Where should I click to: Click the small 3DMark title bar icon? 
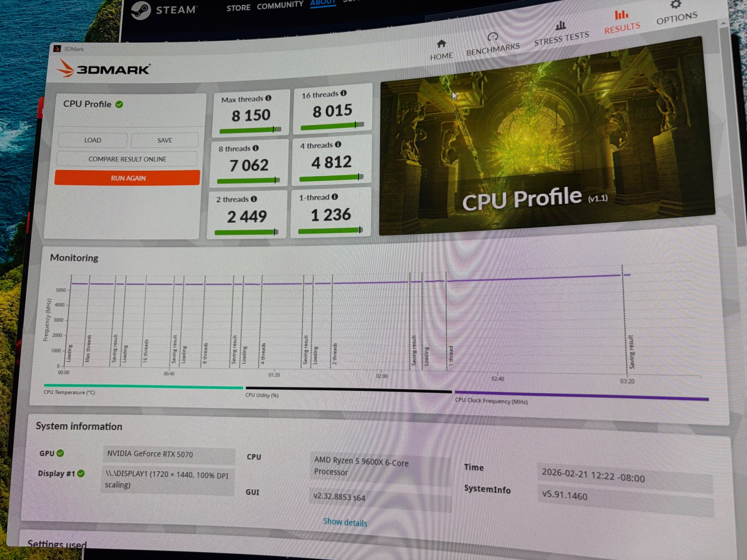[57, 48]
